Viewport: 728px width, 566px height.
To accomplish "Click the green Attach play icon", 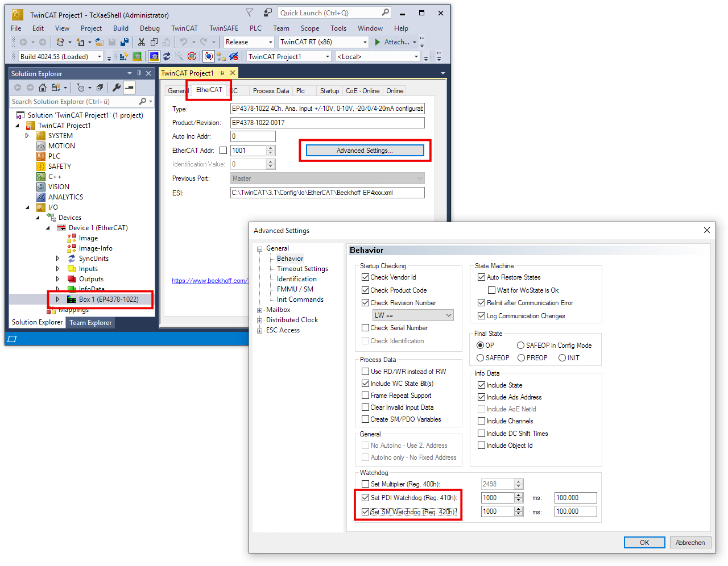I will [378, 42].
